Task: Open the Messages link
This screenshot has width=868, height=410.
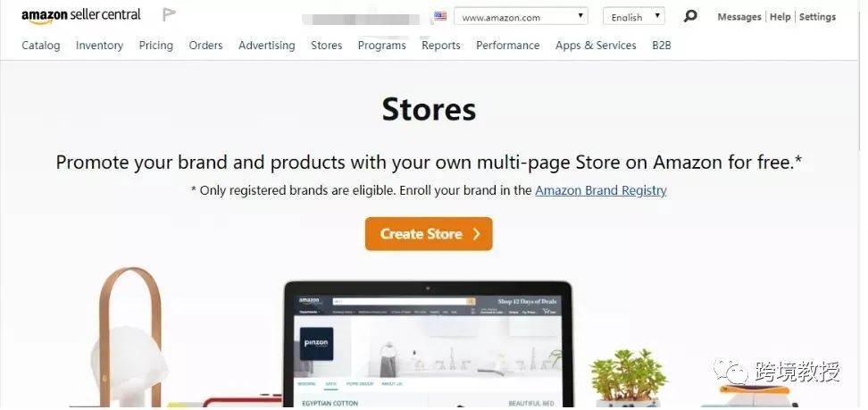Action: click(x=739, y=17)
